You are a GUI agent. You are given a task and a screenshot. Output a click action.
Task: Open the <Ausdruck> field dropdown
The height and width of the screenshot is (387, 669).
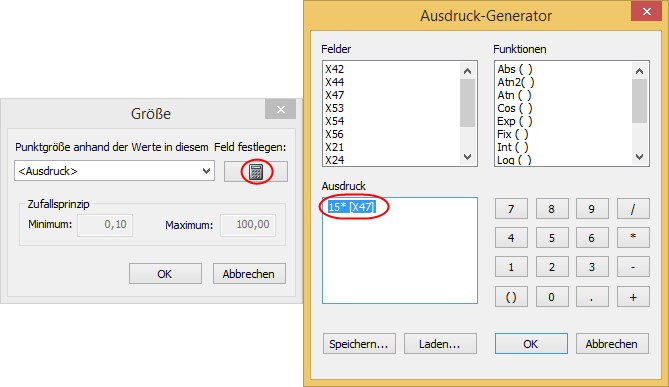point(114,171)
